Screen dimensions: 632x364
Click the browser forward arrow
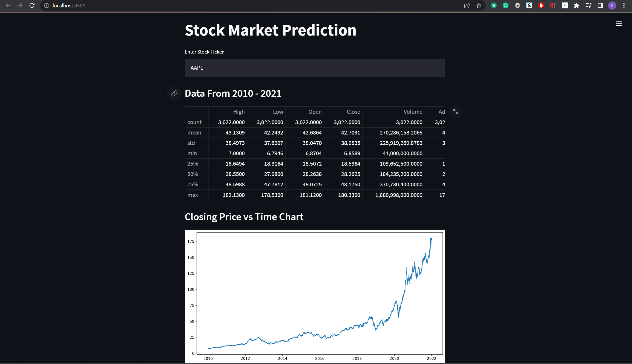[20, 5]
